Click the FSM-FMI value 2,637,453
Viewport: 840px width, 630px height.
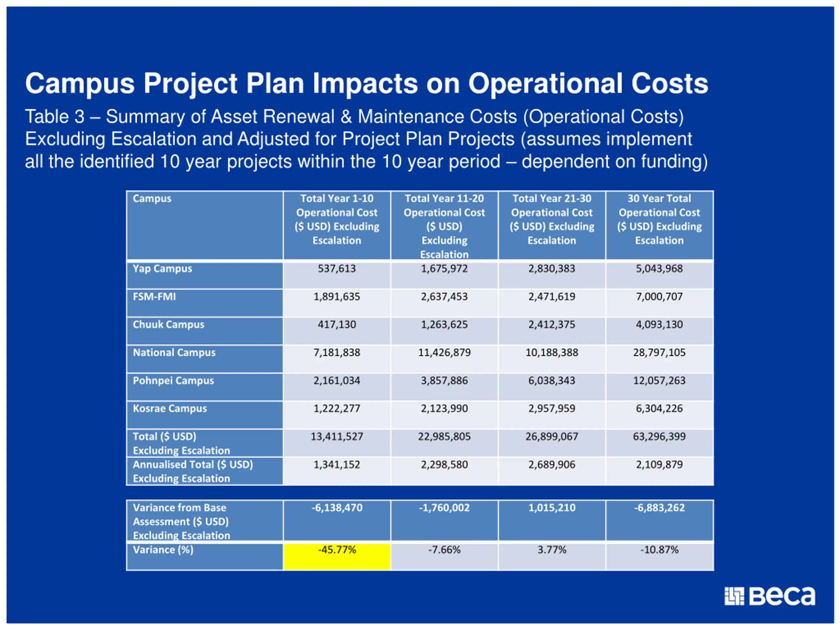pos(444,297)
